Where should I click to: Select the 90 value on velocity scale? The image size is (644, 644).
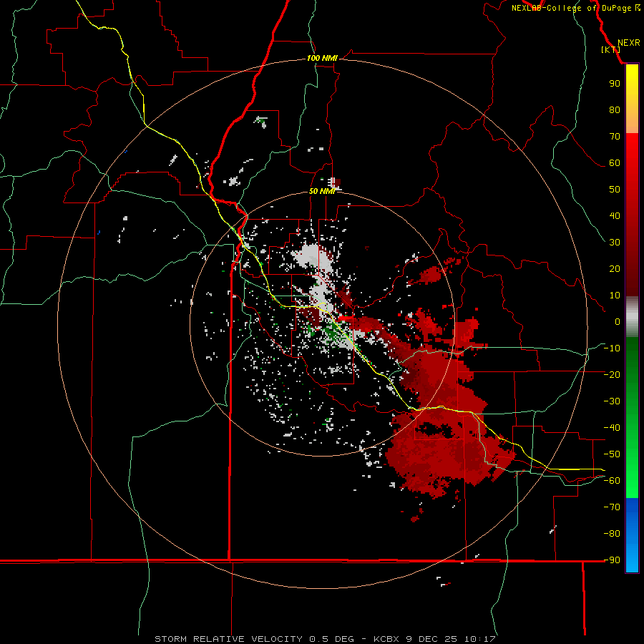(x=615, y=84)
